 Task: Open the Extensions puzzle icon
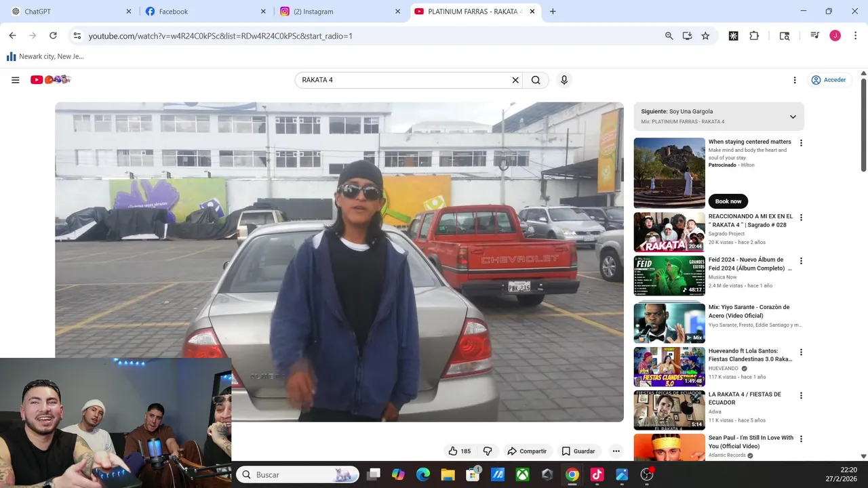tap(754, 36)
